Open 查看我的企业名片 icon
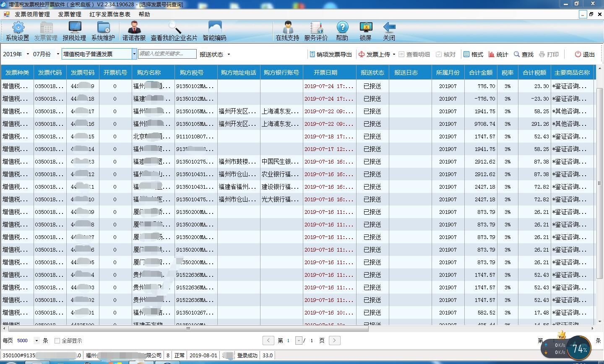The width and height of the screenshot is (604, 364). click(x=174, y=31)
